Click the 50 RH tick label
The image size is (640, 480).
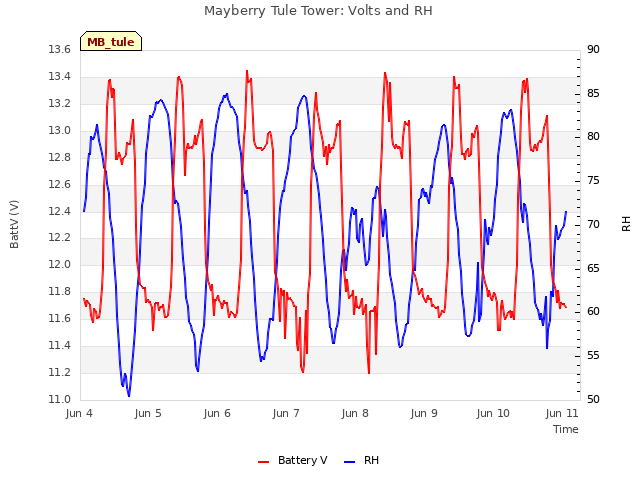(x=593, y=400)
